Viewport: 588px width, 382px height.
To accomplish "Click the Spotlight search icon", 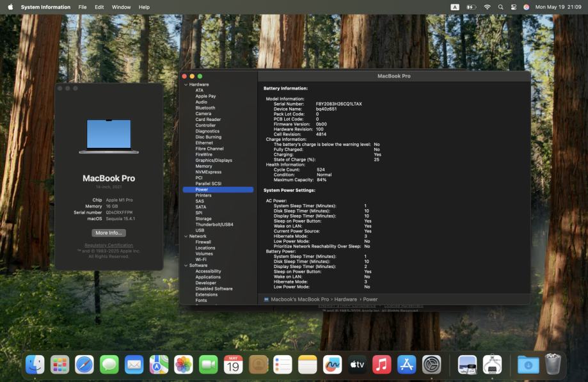I will (x=500, y=7).
